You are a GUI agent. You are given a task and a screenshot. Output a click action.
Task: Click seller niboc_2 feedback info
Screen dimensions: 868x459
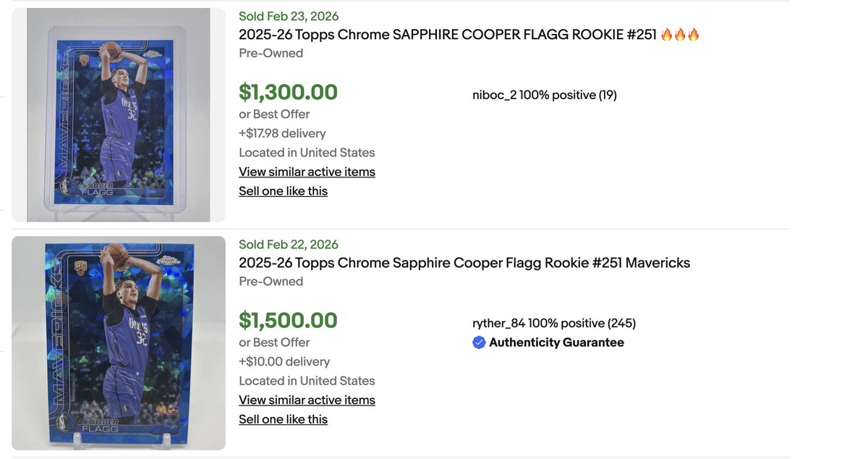[x=544, y=95]
